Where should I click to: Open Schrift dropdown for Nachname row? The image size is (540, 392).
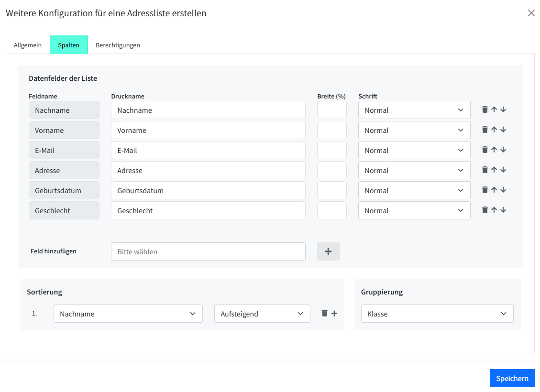(x=414, y=110)
